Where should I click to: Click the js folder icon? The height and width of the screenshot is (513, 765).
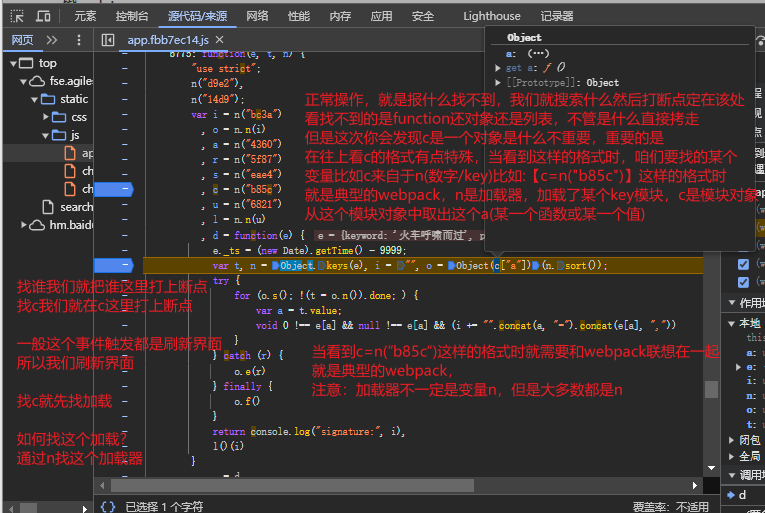(59, 135)
